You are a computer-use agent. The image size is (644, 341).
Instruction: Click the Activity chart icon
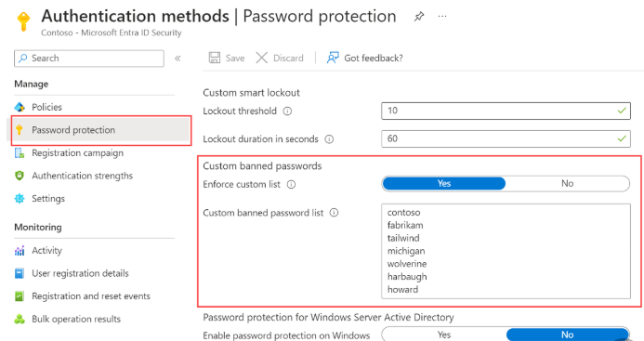coord(20,251)
